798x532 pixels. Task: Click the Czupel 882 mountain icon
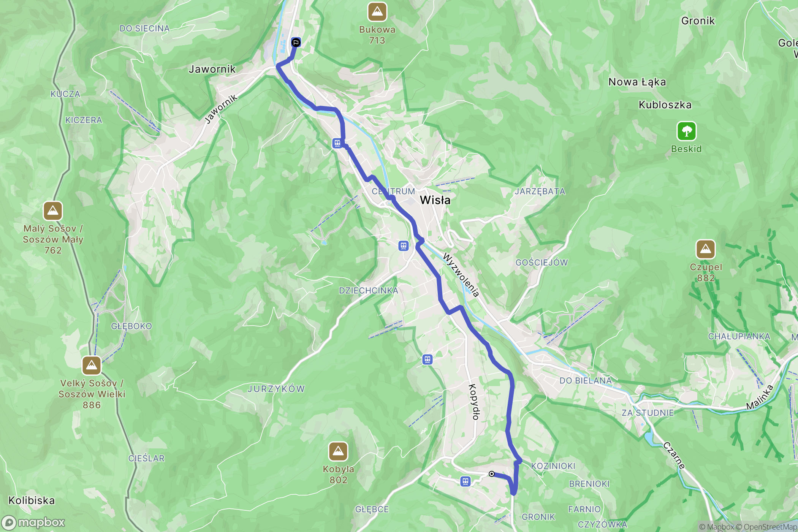pos(705,249)
